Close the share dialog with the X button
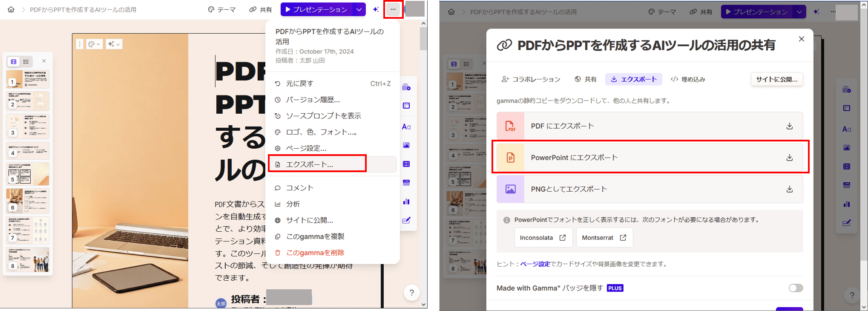The image size is (868, 311). click(801, 39)
